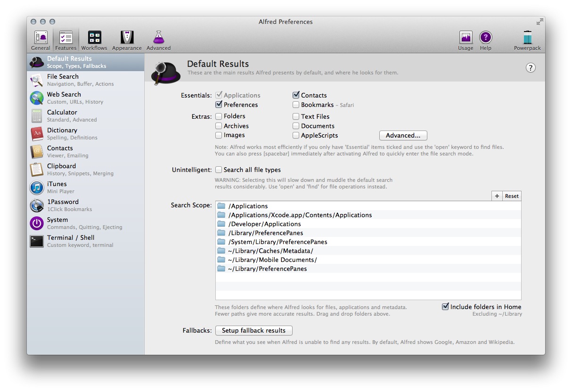Select /System/Library/PreferencePanes row

point(368,242)
